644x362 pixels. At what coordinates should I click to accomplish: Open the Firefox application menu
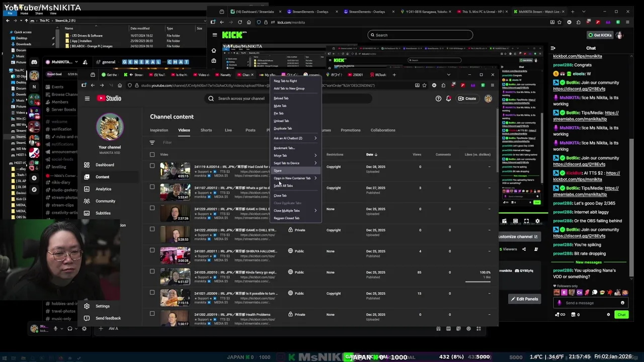pyautogui.click(x=492, y=85)
